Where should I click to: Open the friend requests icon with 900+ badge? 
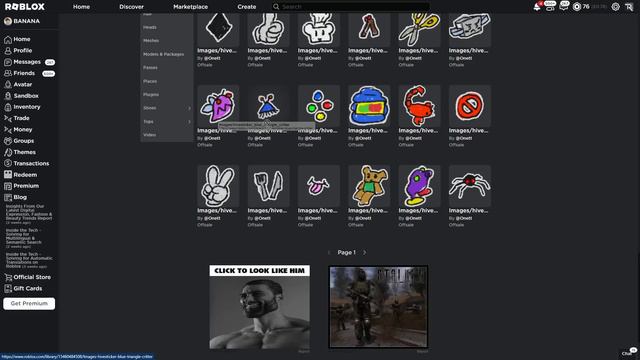[550, 7]
